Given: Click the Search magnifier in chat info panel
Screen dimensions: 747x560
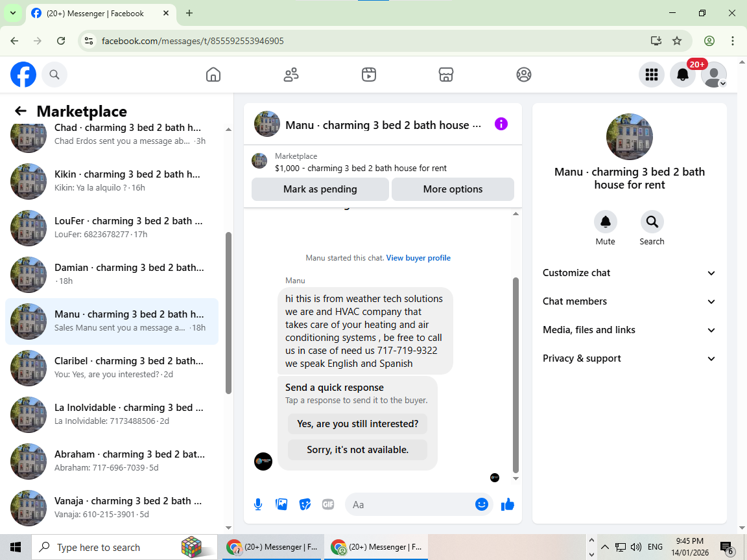Looking at the screenshot, I should point(652,222).
